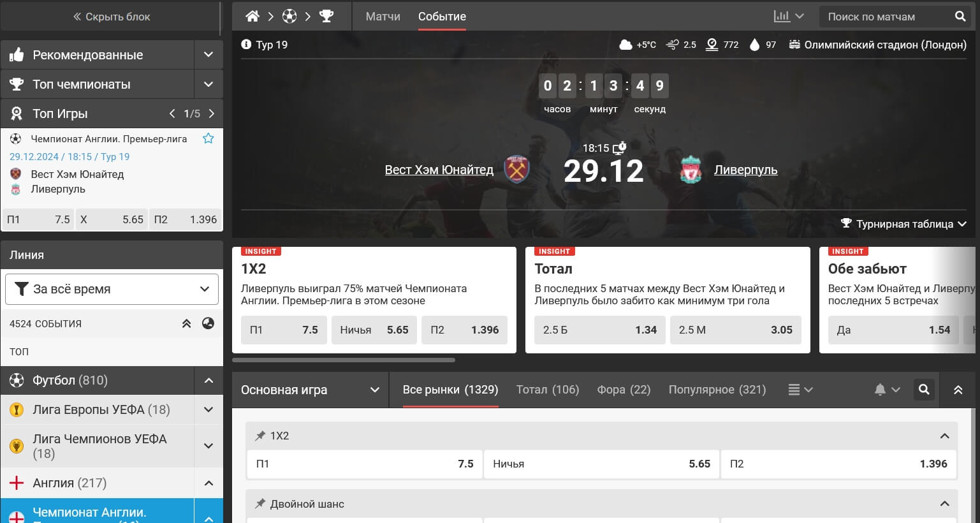Viewport: 980px width, 523px height.
Task: Click the insight cards horizontal scrollbar
Action: click(x=344, y=360)
